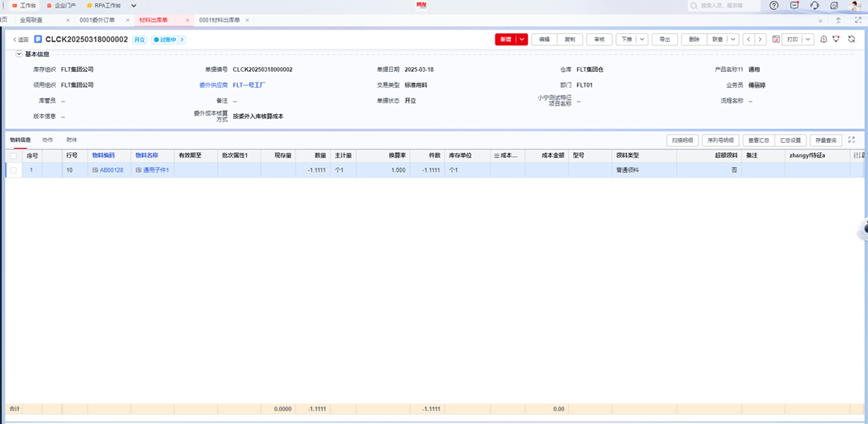The height and width of the screenshot is (424, 868).
Task: Click the search magnifier icon
Action: pos(695,6)
